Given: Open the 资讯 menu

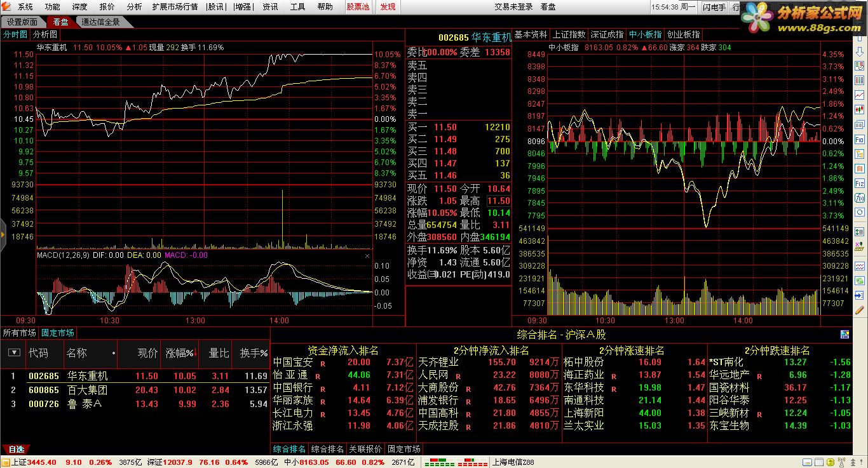Looking at the screenshot, I should [x=270, y=7].
